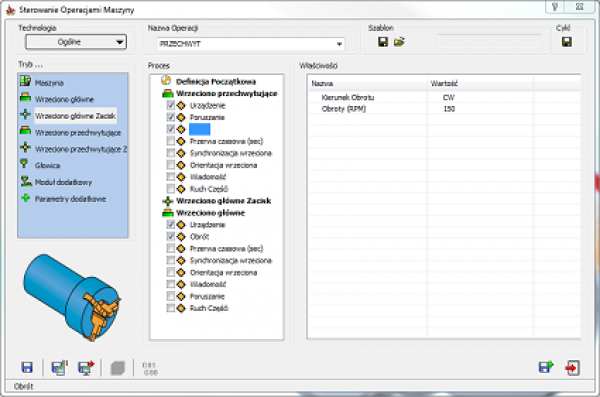This screenshot has height=397, width=600.
Task: Click the empty Szablon name field
Action: 489,41
